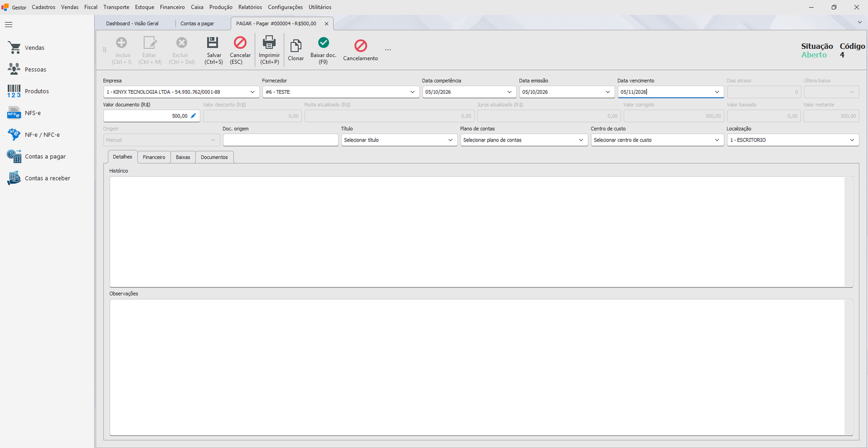Open the Utilitários menu
868x448 pixels.
click(320, 7)
